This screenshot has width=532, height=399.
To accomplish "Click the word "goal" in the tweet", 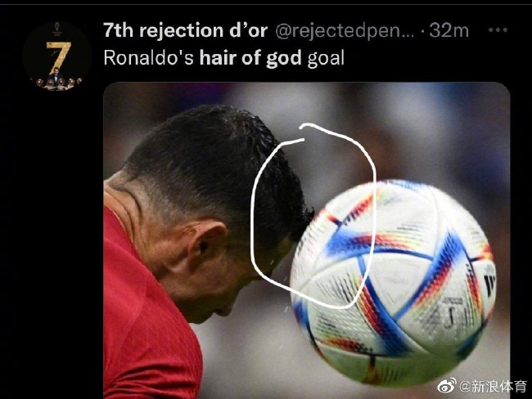I will pyautogui.click(x=326, y=58).
